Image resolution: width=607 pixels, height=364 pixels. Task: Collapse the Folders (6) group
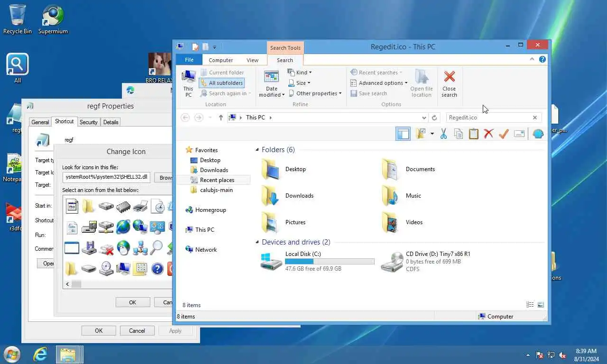pos(258,150)
